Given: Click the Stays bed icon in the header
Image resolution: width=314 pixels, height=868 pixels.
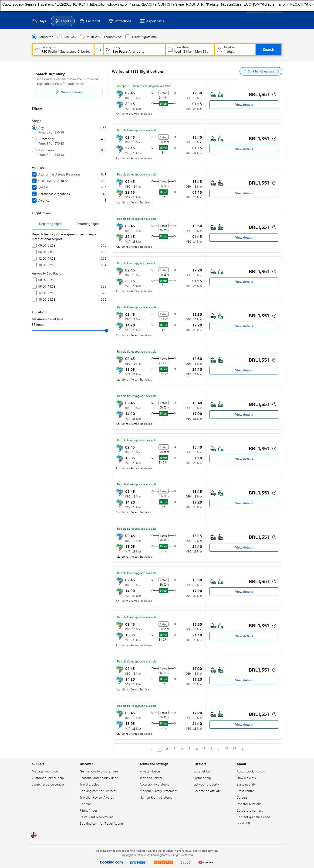Looking at the screenshot, I should click(34, 21).
